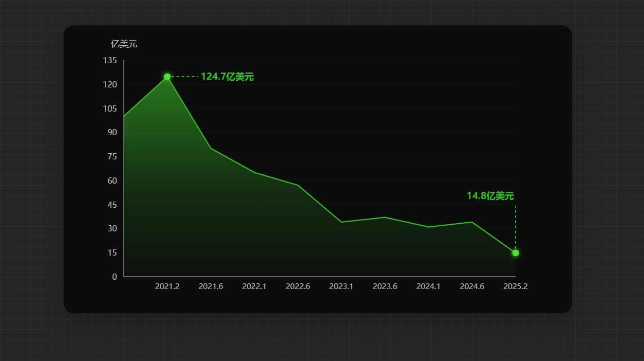Click the 2021.2 x-axis label
644x361 pixels.
click(167, 286)
